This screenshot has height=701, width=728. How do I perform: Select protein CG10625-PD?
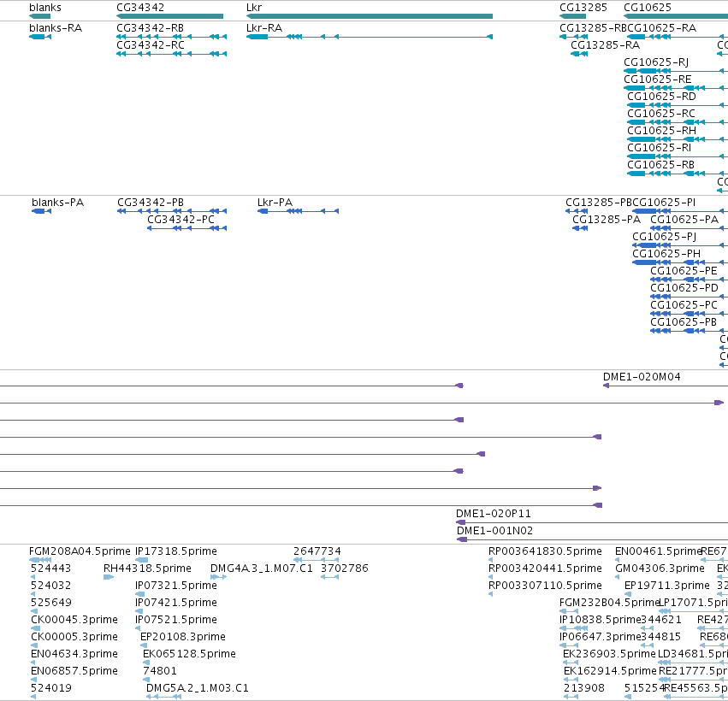684,288
